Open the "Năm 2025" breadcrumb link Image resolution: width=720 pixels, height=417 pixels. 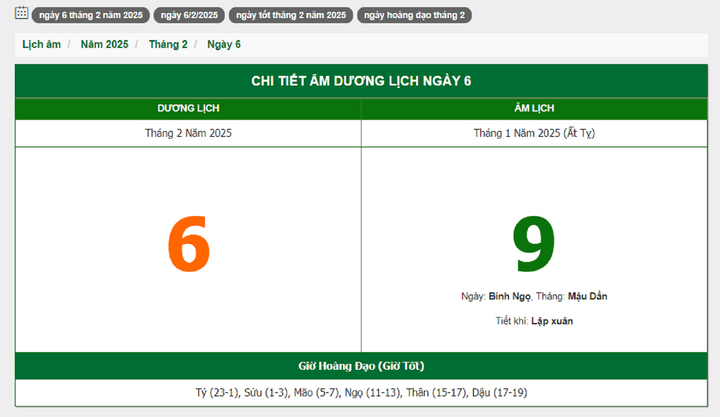105,45
